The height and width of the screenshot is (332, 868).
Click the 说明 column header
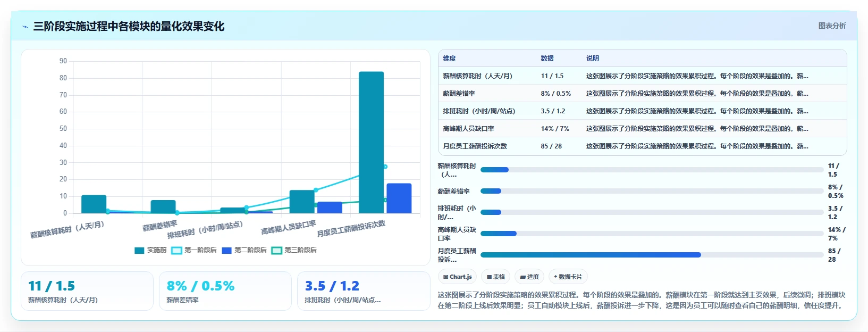[x=593, y=59]
